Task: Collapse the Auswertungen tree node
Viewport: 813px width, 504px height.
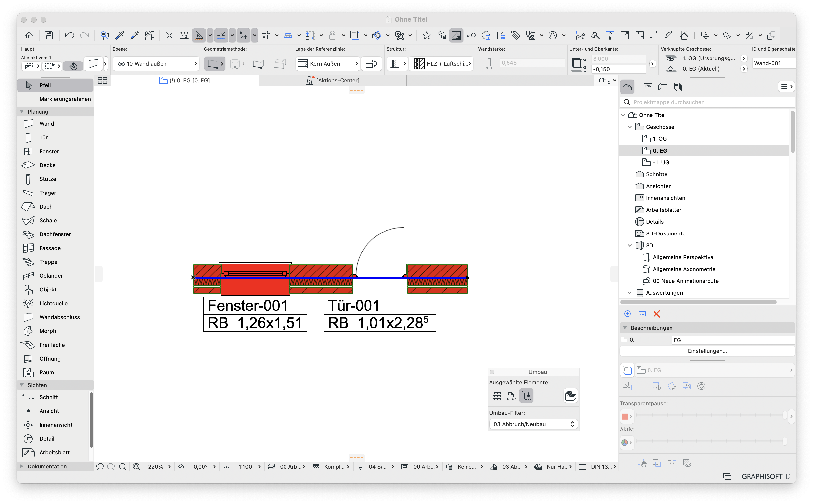Action: [x=630, y=293]
